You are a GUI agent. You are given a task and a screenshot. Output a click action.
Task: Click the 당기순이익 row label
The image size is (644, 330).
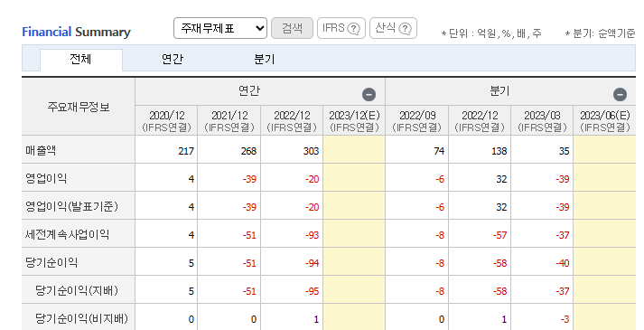pos(51,262)
